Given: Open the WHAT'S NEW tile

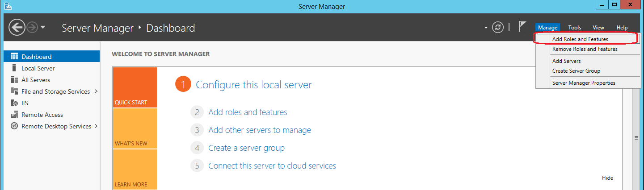Looking at the screenshot, I should [135, 128].
